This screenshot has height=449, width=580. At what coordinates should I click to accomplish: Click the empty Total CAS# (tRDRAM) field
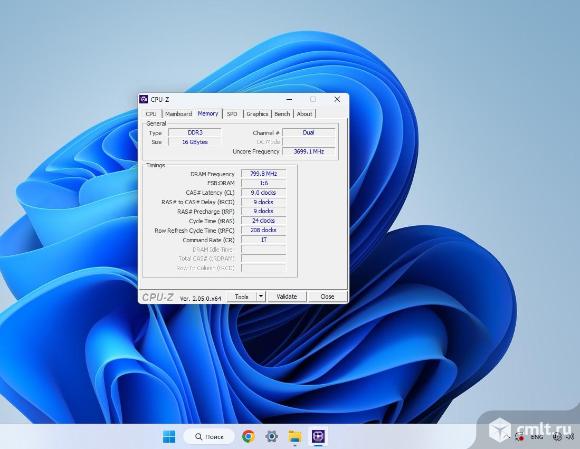click(263, 259)
